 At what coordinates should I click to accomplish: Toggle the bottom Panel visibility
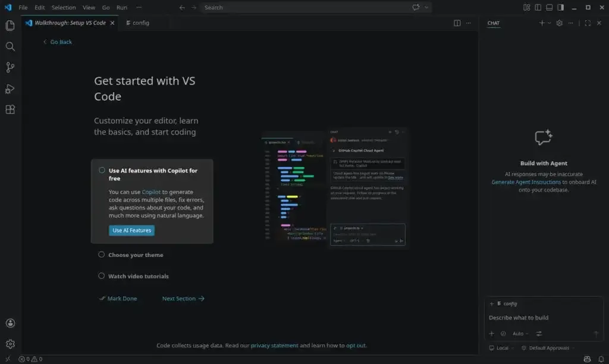click(549, 7)
